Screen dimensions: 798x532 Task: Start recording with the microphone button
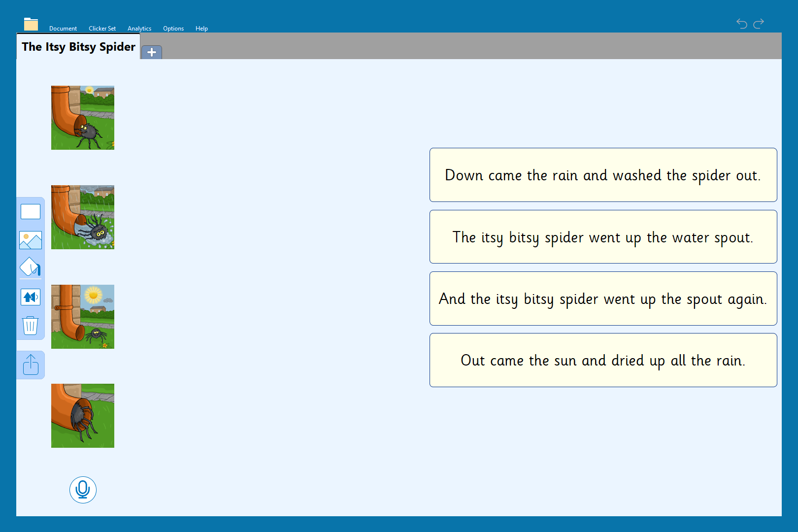click(x=83, y=490)
